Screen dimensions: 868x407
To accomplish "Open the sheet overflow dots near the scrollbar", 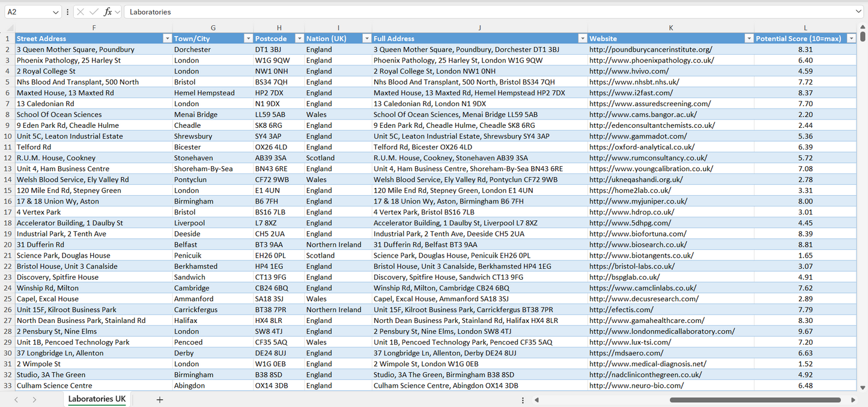I will [523, 399].
